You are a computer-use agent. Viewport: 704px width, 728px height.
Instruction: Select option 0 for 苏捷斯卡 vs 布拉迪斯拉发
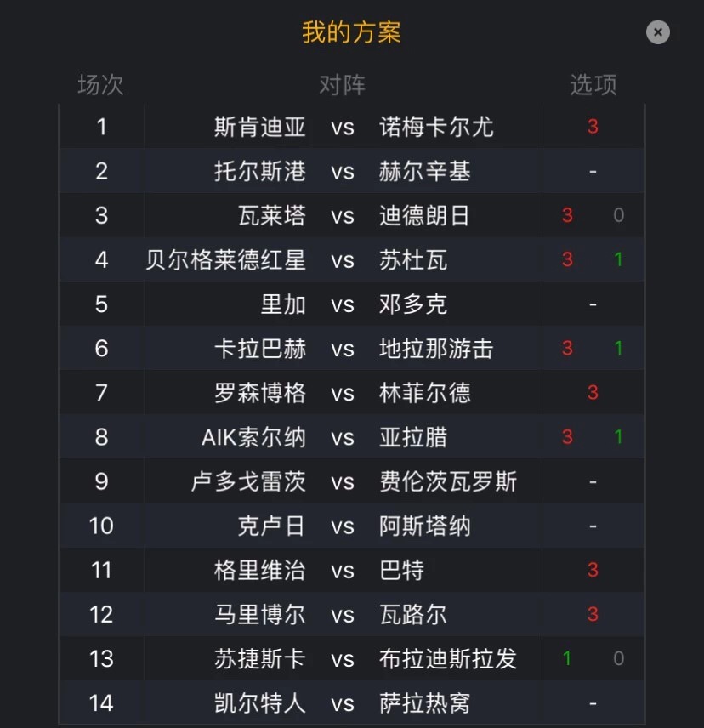coord(618,658)
